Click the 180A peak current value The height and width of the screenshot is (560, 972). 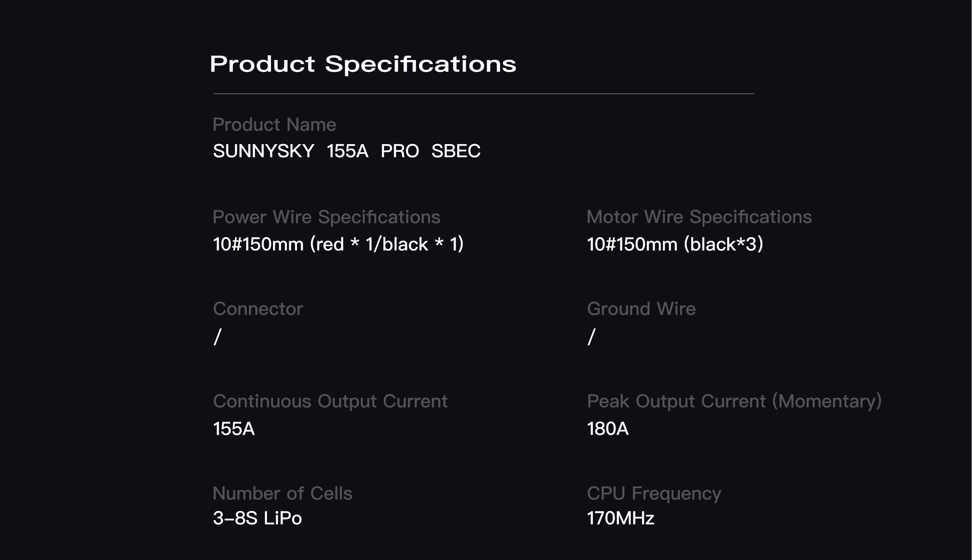(607, 429)
